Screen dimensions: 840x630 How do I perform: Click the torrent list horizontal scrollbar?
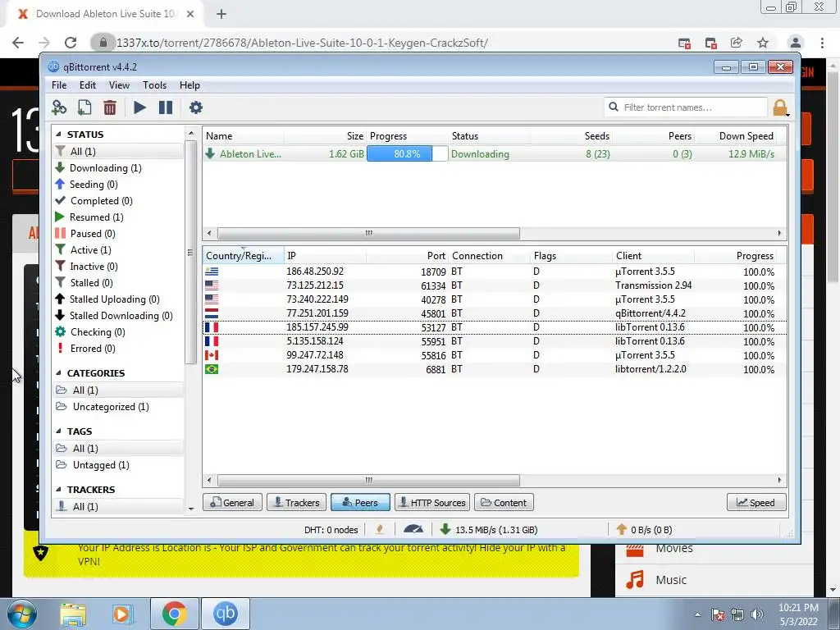368,234
